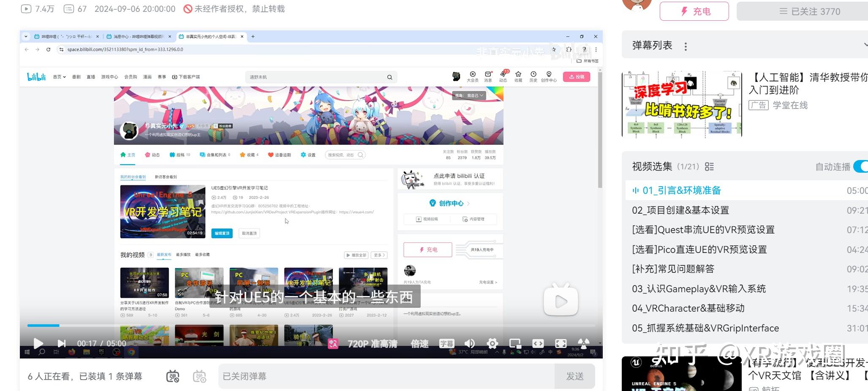Mute audio via the speaker icon
Image resolution: width=868 pixels, height=391 pixels.
470,343
